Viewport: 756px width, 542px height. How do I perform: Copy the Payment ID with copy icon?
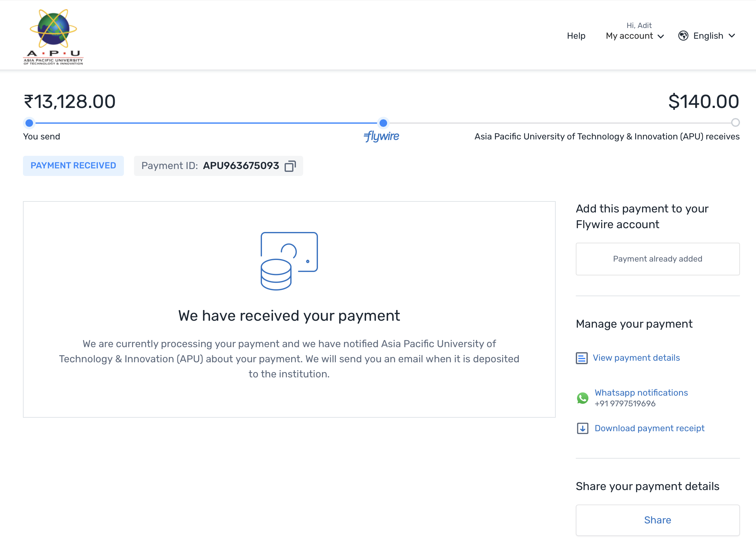point(290,166)
